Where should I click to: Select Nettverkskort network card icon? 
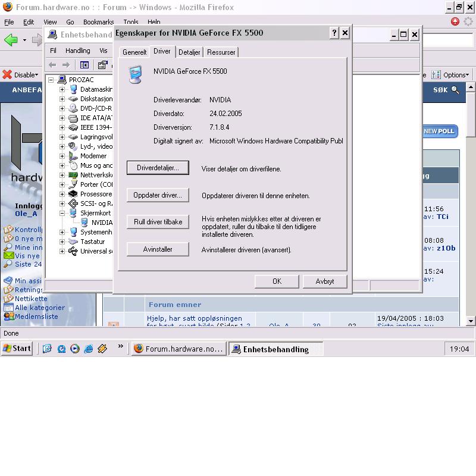point(73,175)
